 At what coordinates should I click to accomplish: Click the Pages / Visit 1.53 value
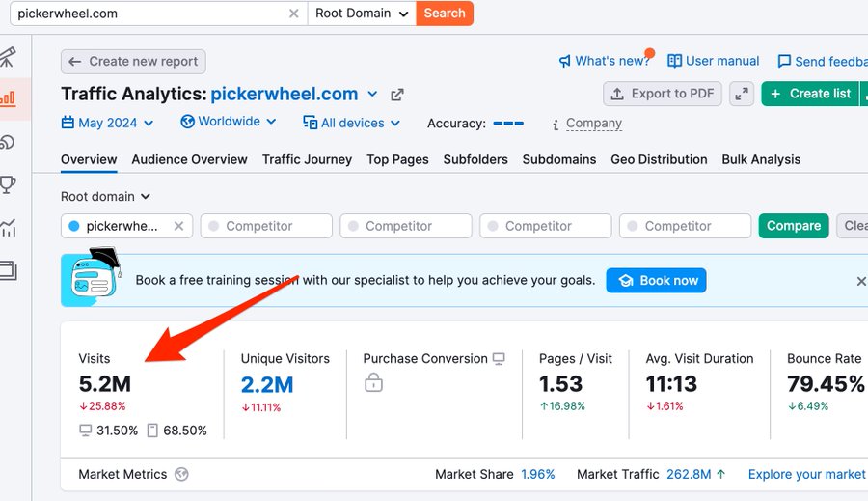click(x=560, y=384)
